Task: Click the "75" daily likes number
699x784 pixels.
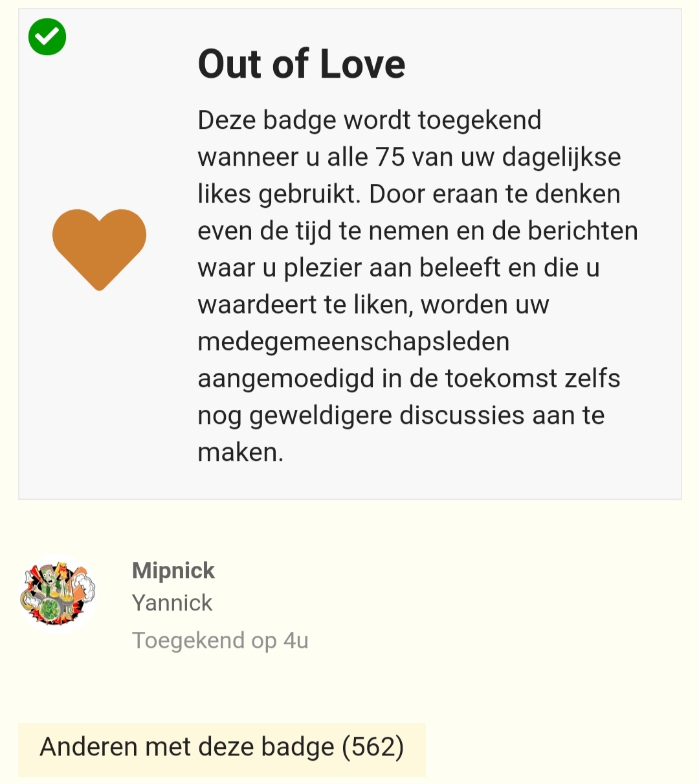Action: tap(390, 157)
